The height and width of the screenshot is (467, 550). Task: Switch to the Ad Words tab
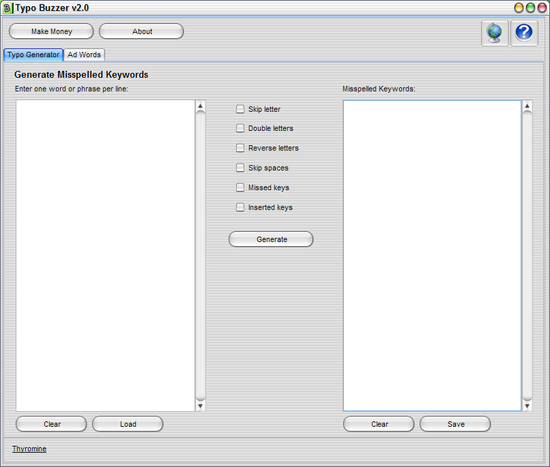(84, 55)
